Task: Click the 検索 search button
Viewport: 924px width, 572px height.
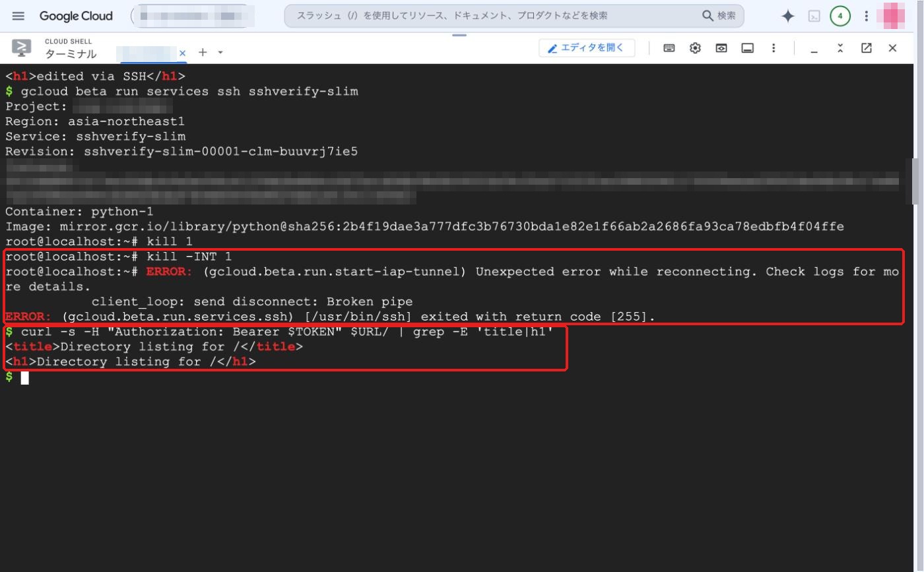Action: [x=719, y=16]
